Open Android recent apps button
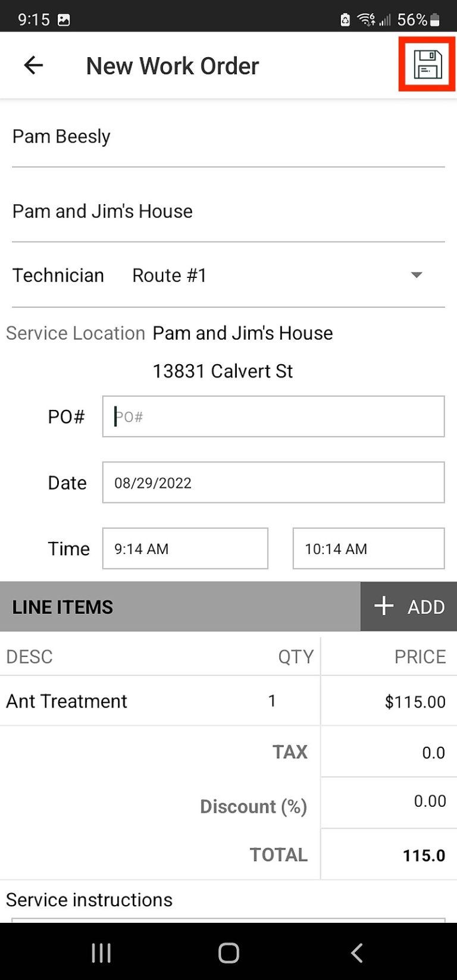Image resolution: width=457 pixels, height=980 pixels. click(x=101, y=953)
